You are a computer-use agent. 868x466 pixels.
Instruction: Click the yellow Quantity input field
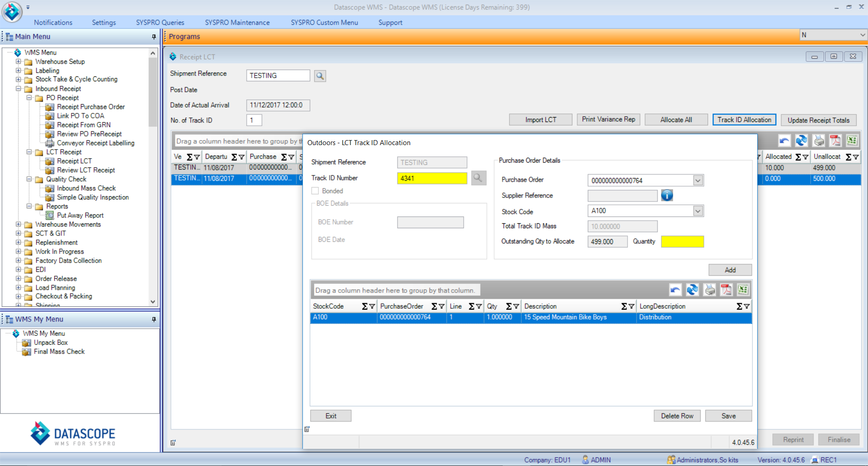[x=682, y=241]
